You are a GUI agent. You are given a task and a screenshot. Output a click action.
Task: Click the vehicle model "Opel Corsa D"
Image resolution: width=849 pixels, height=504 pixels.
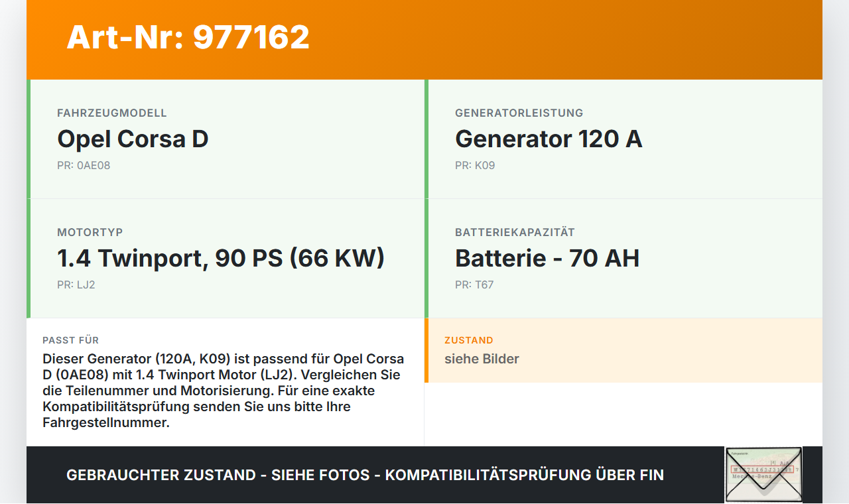tap(133, 139)
